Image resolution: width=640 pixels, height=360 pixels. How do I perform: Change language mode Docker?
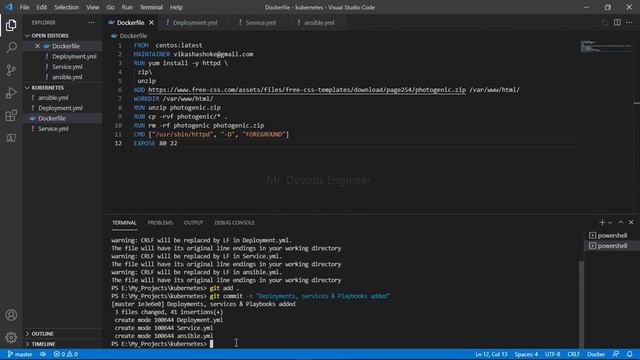[x=596, y=354]
